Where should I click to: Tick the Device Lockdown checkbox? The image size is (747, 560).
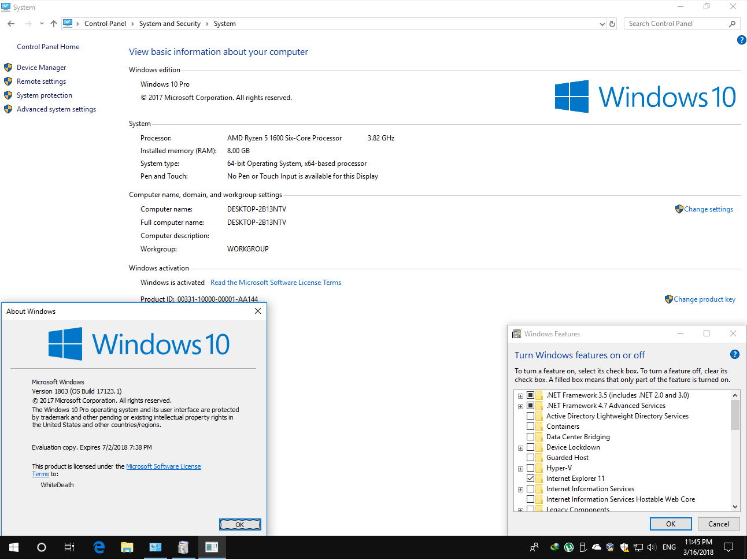click(x=530, y=447)
